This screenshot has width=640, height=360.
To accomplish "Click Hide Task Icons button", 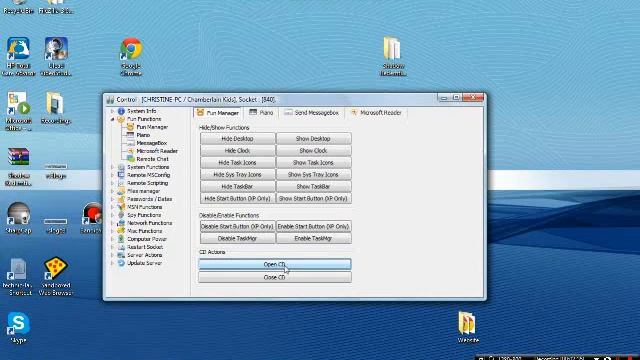I will (x=237, y=162).
